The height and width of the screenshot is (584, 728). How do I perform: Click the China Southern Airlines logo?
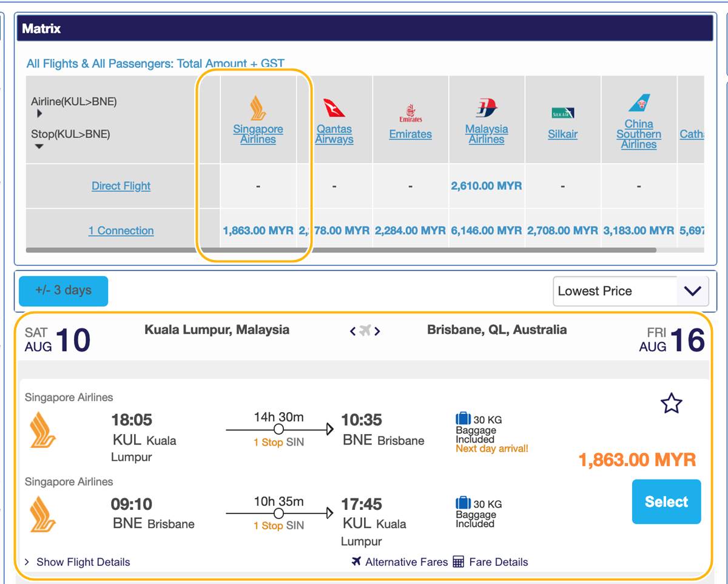639,103
